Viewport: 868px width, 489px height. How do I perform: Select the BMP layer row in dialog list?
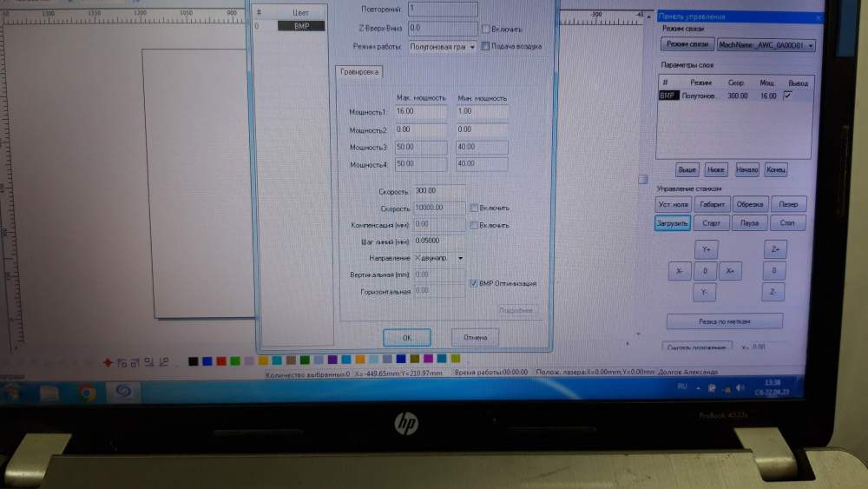point(300,26)
